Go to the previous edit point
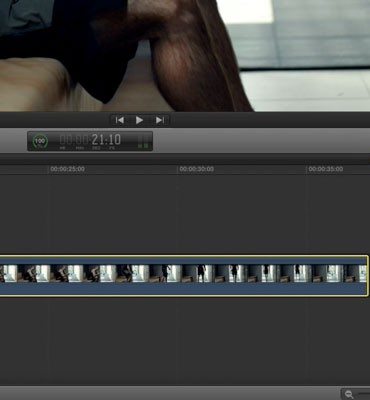The height and width of the screenshot is (400, 370). (x=120, y=120)
